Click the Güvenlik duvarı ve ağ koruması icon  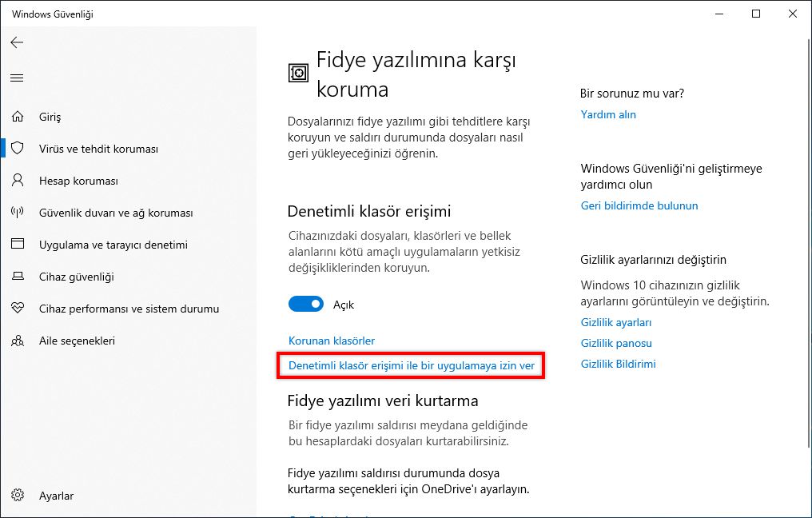coord(18,213)
